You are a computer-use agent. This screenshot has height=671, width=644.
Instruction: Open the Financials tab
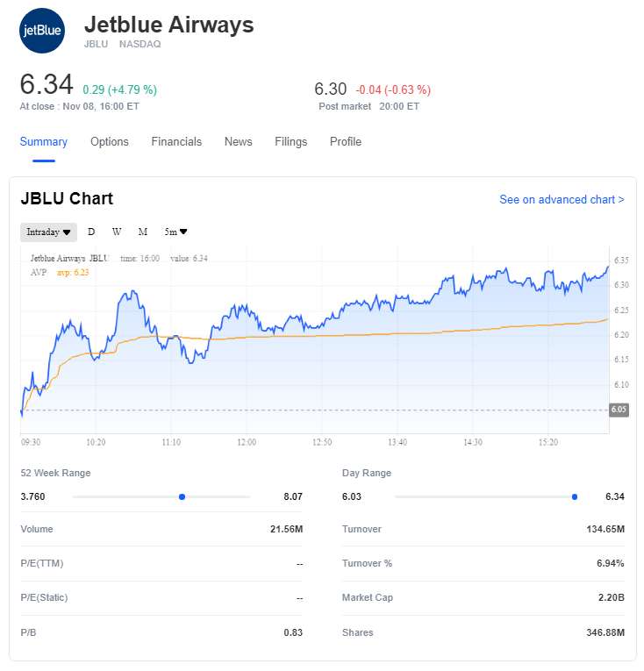[176, 142]
